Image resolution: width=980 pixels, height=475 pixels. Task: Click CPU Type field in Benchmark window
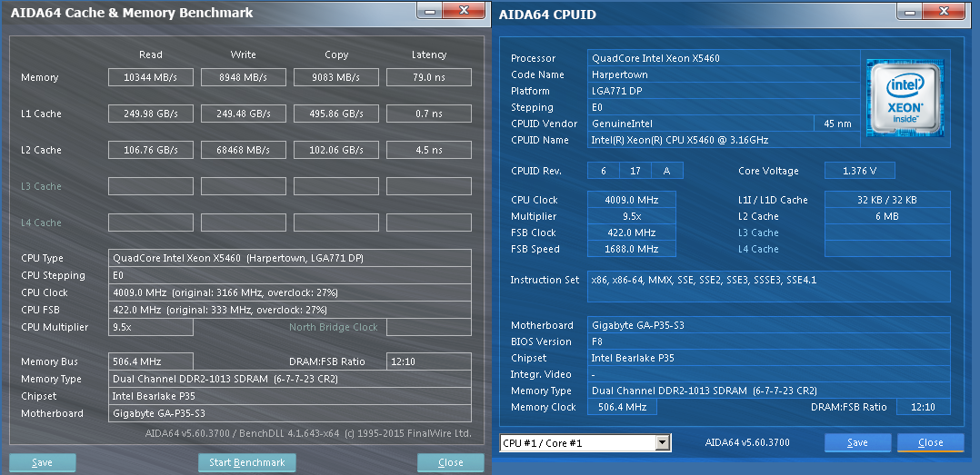coord(290,258)
